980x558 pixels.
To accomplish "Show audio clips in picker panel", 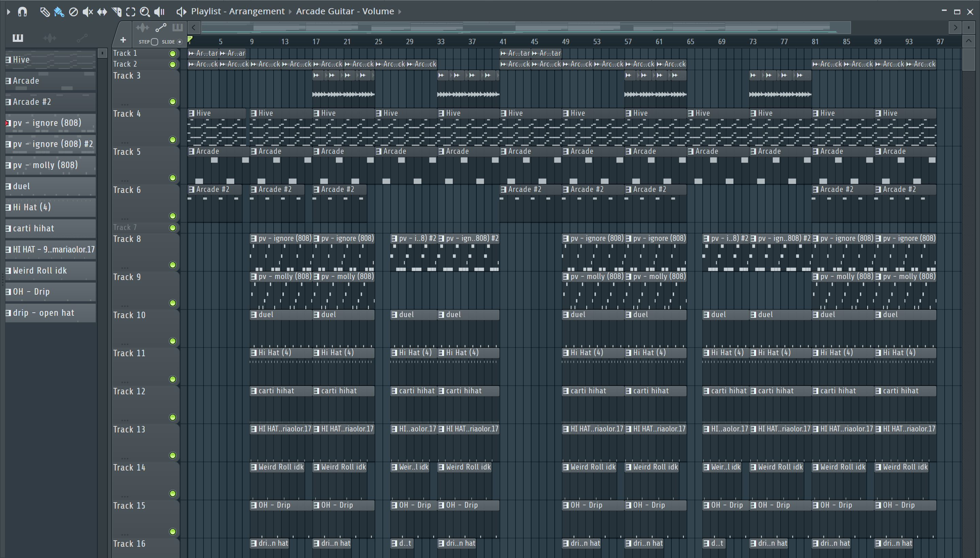I will (50, 37).
